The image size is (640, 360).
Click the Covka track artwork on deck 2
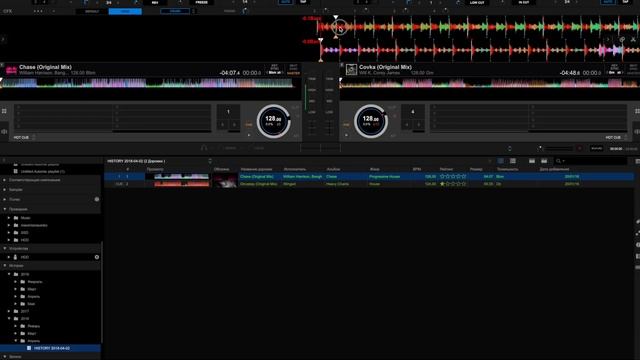pyautogui.click(x=351, y=69)
